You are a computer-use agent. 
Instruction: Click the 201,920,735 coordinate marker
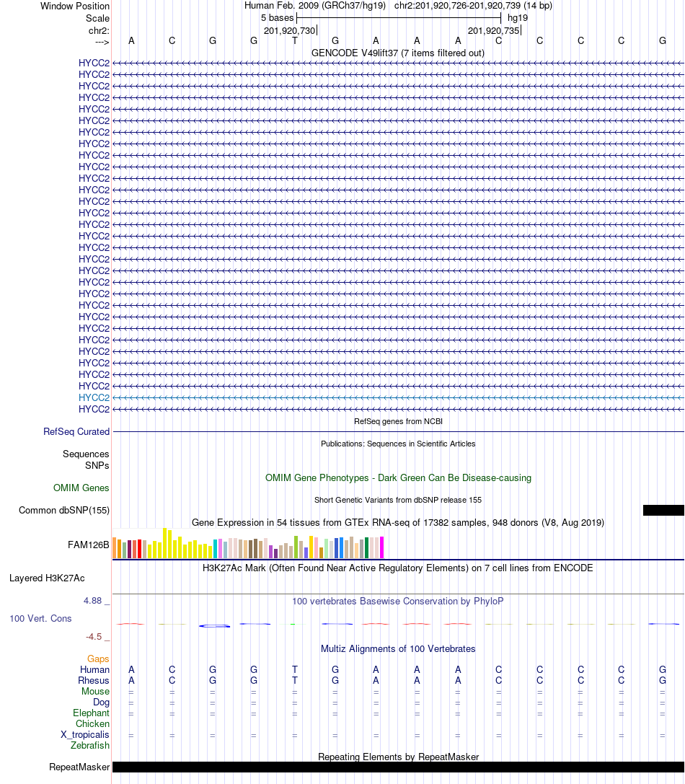tap(493, 30)
